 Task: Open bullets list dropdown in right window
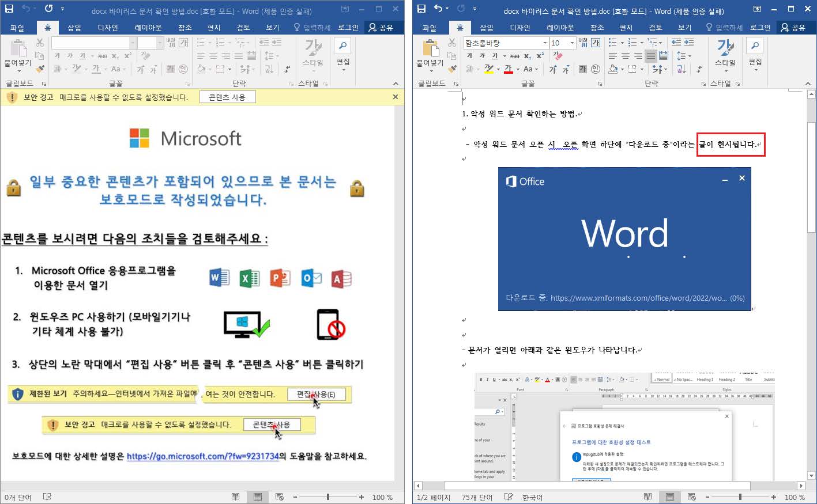pos(622,43)
